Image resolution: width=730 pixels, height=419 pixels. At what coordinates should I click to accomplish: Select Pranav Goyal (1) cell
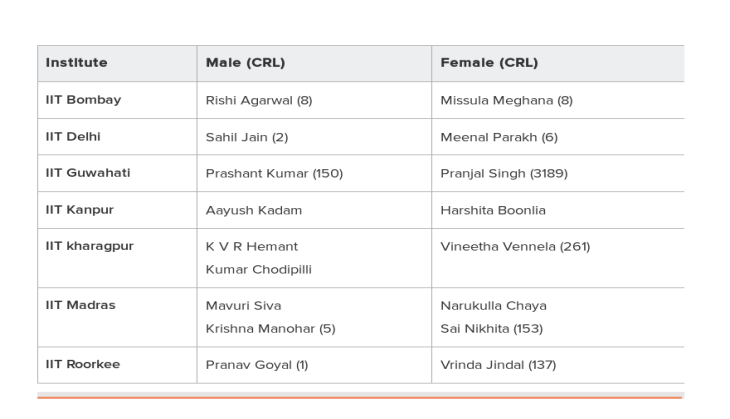tap(257, 365)
